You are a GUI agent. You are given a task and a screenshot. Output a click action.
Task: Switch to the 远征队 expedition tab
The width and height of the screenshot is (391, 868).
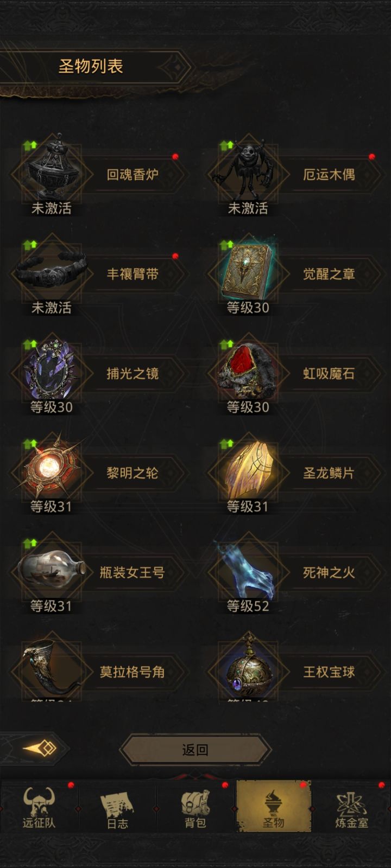click(39, 808)
